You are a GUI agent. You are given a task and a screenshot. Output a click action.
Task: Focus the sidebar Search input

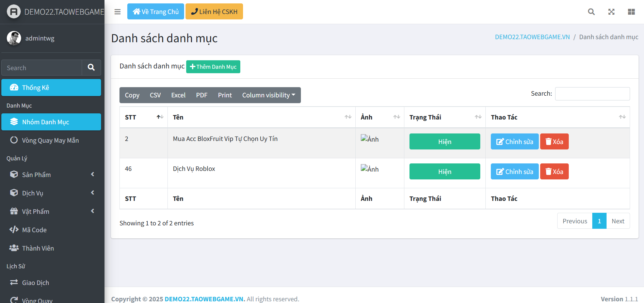coord(42,67)
